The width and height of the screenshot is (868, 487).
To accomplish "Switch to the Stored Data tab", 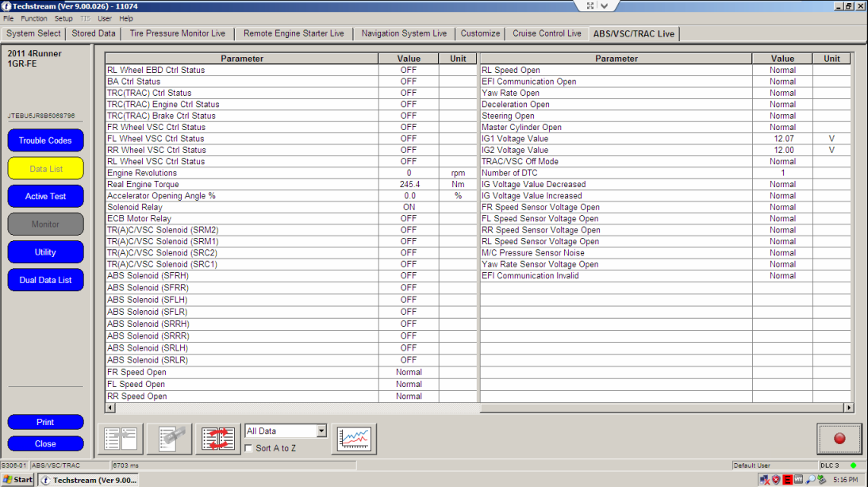I will point(94,33).
